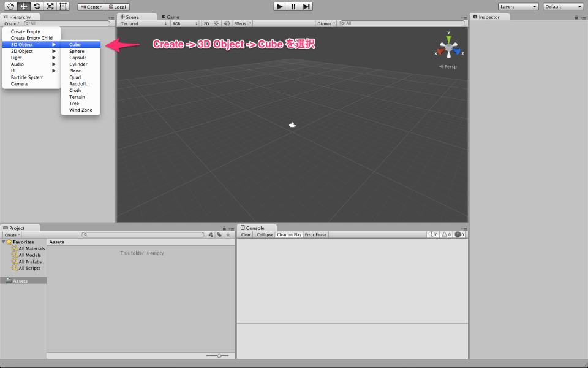Select the Scale tool
This screenshot has height=368, width=588.
(x=51, y=6)
